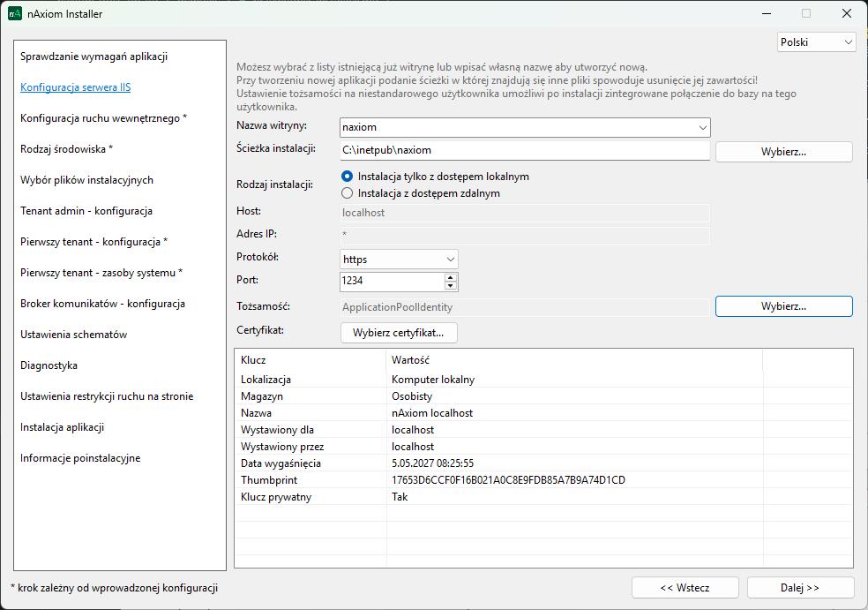868x610 pixels.
Task: Select Sprawdzanie wymagań aplikacji step
Action: coord(94,56)
